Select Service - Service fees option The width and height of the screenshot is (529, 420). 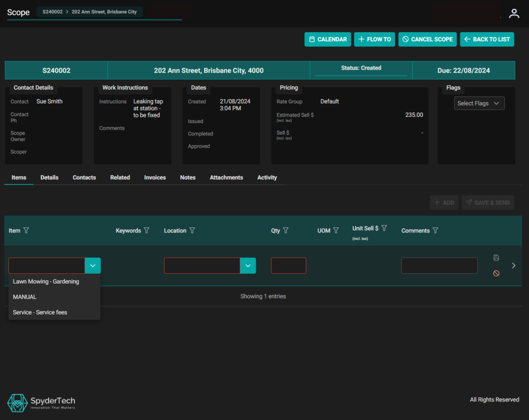[40, 312]
